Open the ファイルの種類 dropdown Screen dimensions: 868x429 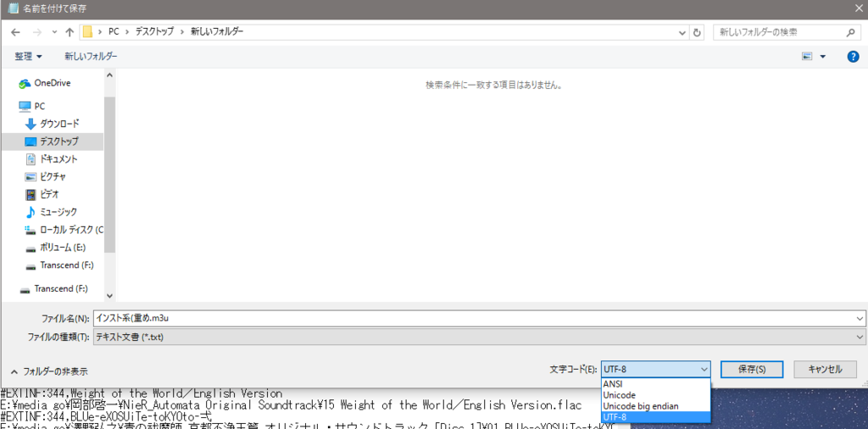tap(480, 336)
